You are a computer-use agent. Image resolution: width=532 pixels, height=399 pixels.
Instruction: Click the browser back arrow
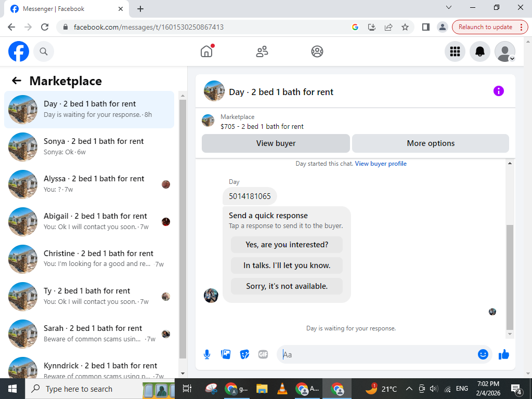pyautogui.click(x=11, y=27)
